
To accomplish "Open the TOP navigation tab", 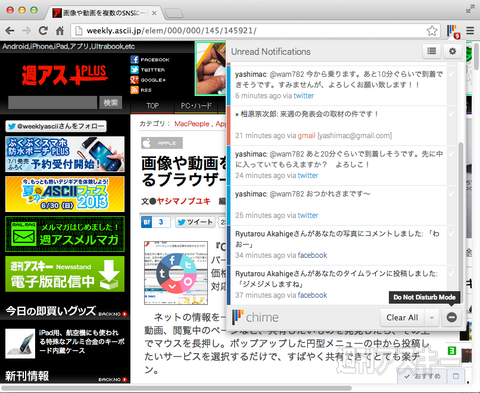I will coord(152,106).
